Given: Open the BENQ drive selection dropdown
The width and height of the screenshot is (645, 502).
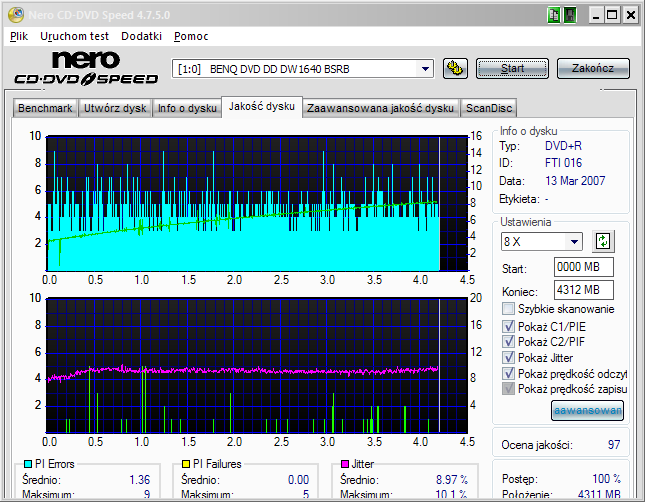Looking at the screenshot, I should point(425,69).
